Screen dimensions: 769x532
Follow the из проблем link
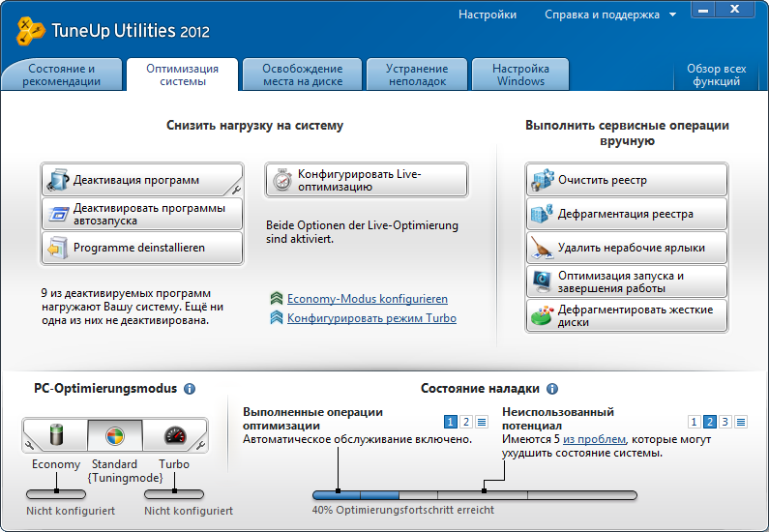pyautogui.click(x=594, y=439)
